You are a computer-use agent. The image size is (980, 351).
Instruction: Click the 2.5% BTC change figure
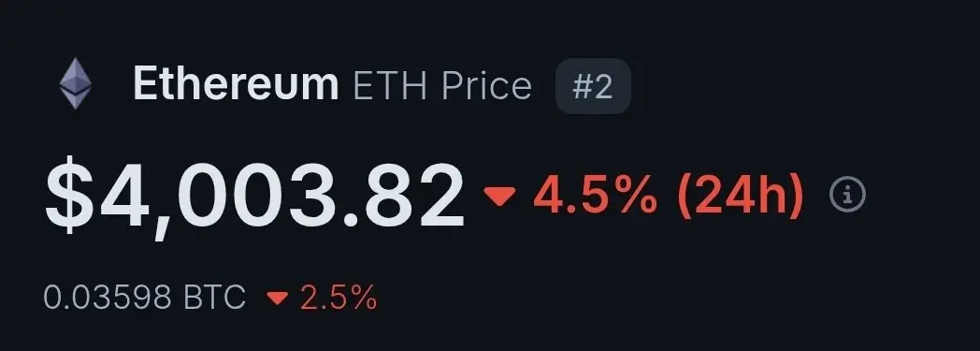pos(339,298)
